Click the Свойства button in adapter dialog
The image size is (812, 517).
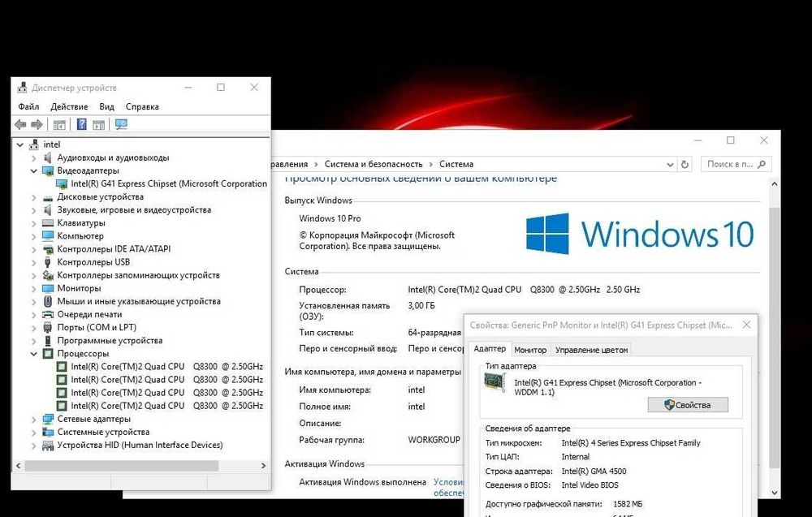point(688,405)
